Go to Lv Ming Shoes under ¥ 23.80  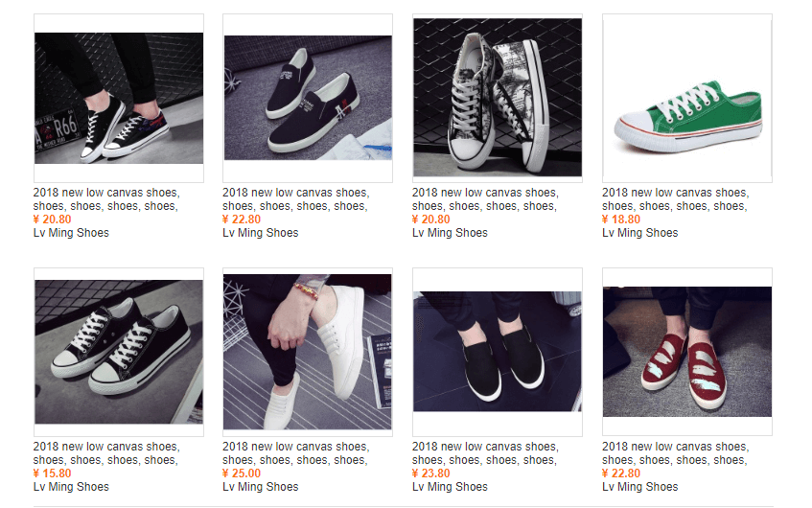pos(450,487)
